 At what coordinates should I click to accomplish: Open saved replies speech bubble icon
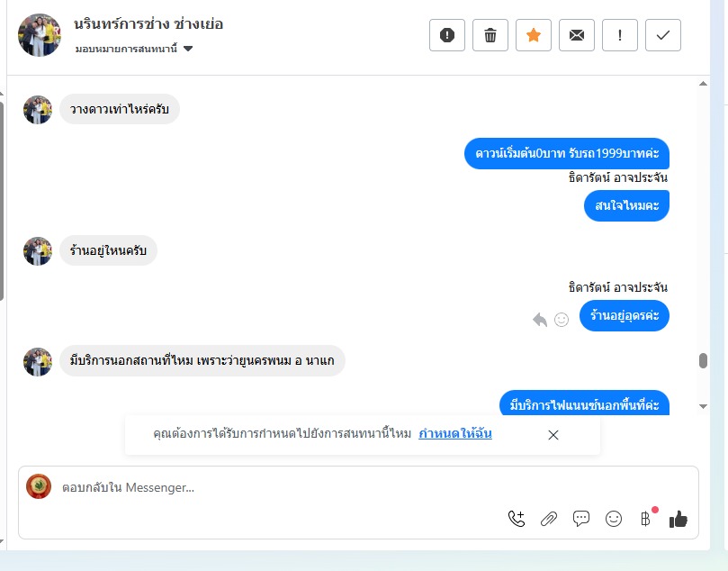click(x=580, y=519)
